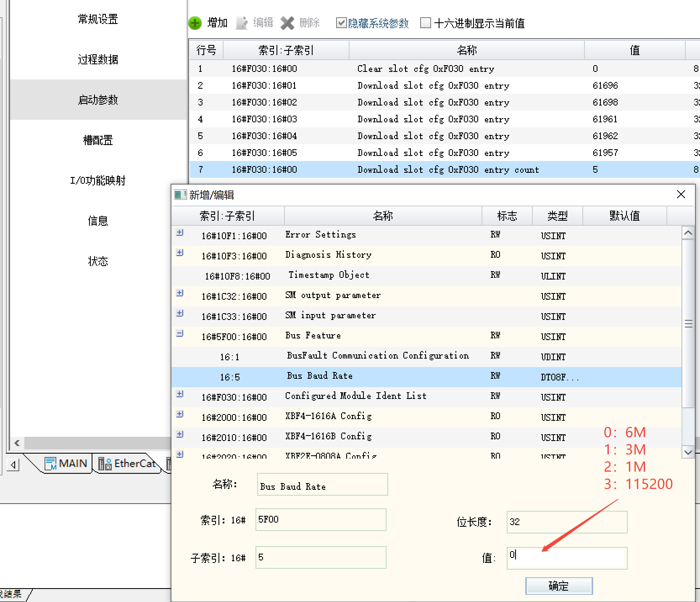Click the Edit (编辑) toolbar icon
This screenshot has width=700, height=602.
coord(242,23)
